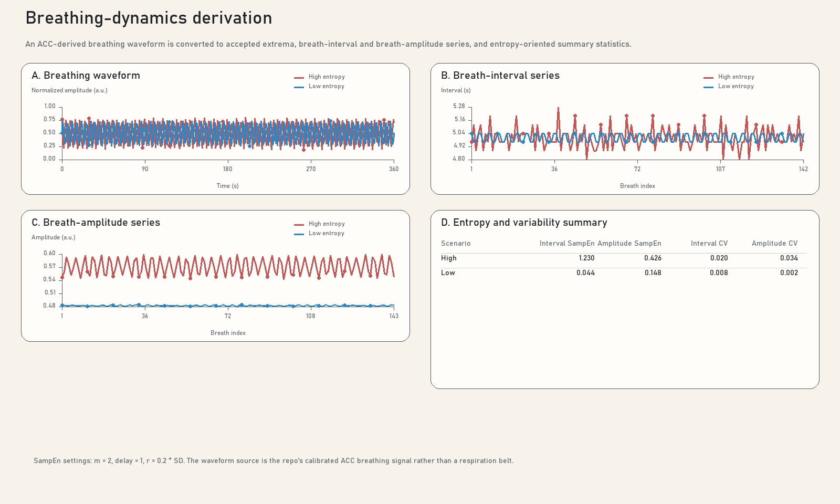
Task: Click the 1.230 Interval SampEn value
Action: pyautogui.click(x=586, y=258)
